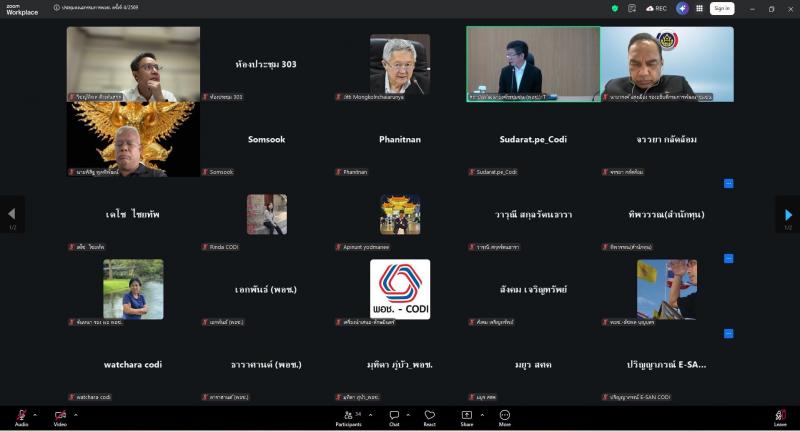Click the man with headset emblem tile
800x432 pixels.
[x=667, y=64]
